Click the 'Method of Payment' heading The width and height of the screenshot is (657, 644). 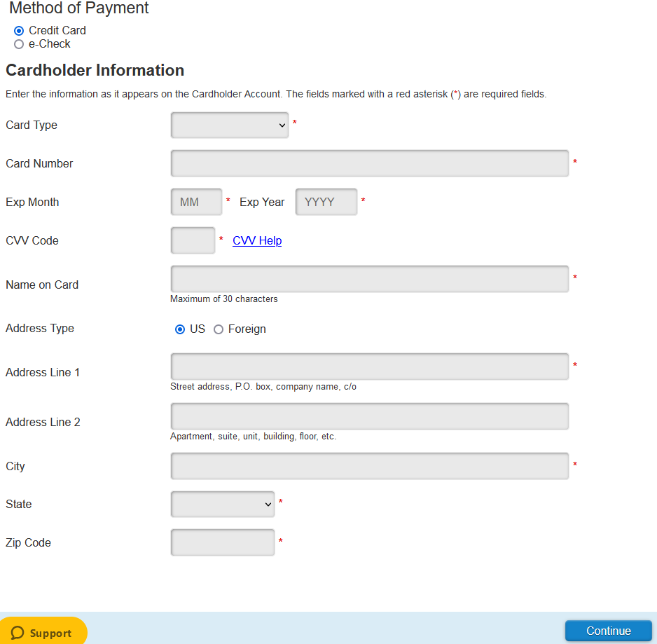[78, 8]
